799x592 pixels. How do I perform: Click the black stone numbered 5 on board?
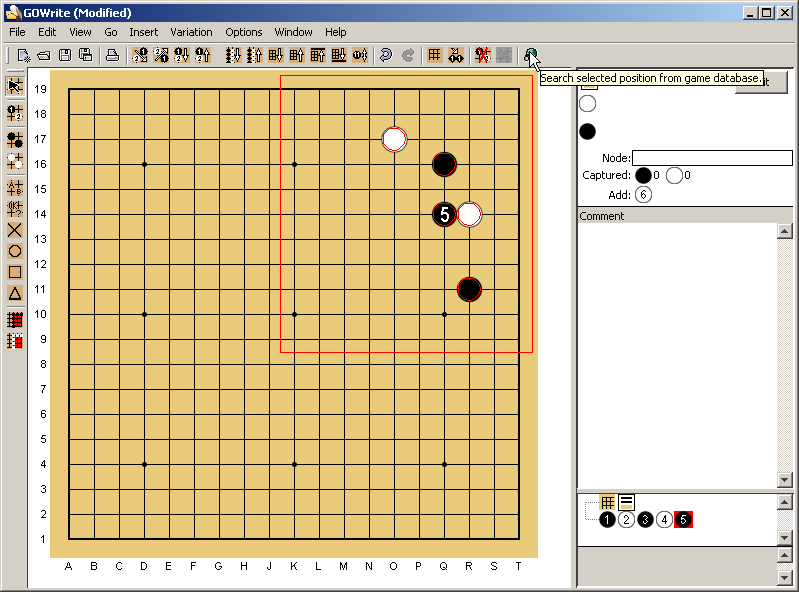444,214
